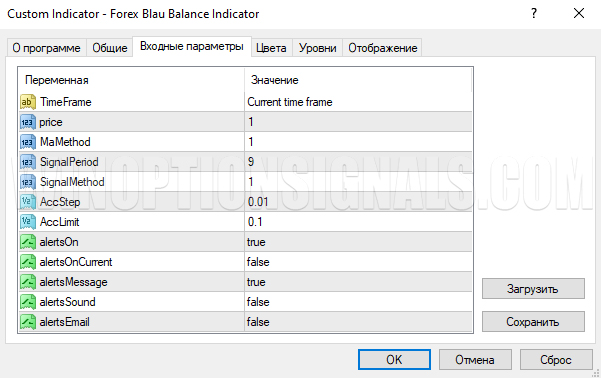Toggle the alertsSound value false
This screenshot has height=378, width=601.
pyautogui.click(x=358, y=302)
